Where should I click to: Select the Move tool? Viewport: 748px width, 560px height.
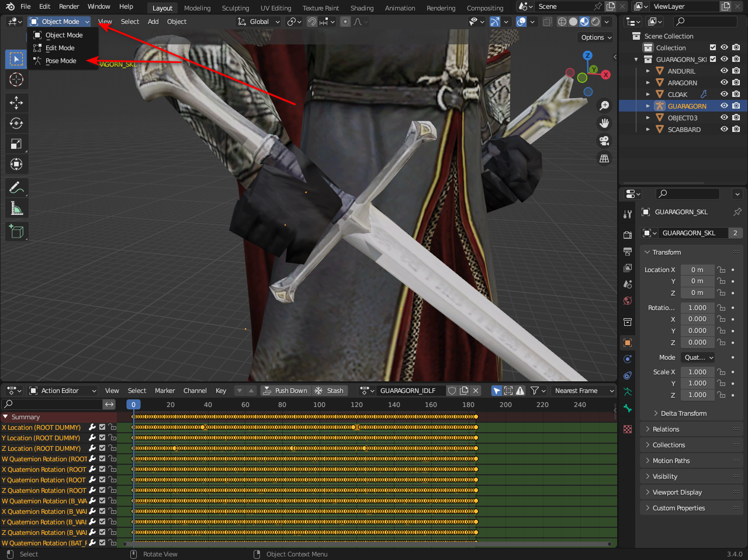click(x=16, y=103)
